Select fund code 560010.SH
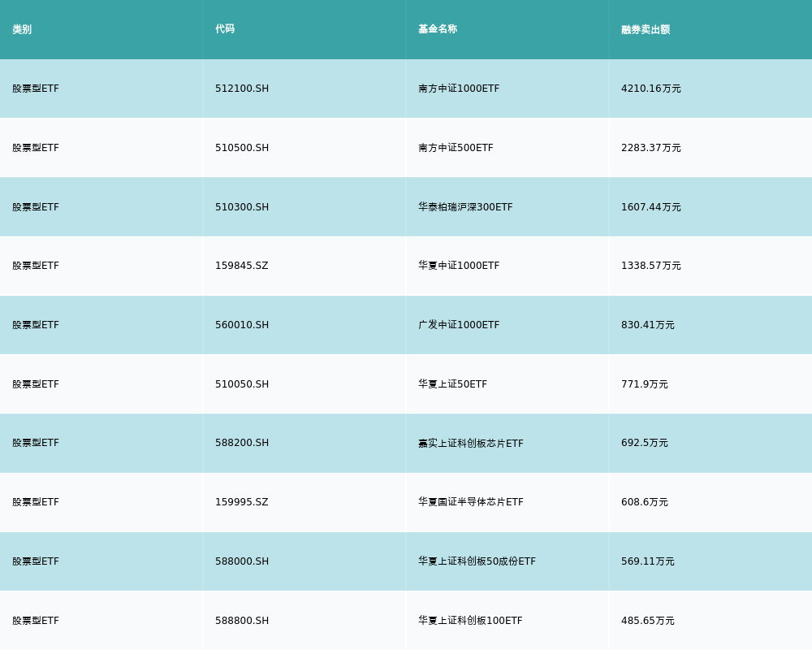 [x=242, y=325]
